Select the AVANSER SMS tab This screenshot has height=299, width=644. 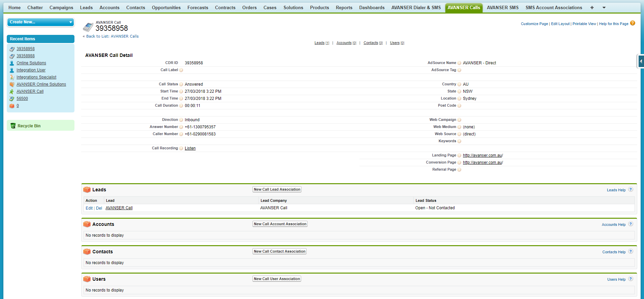click(x=503, y=7)
